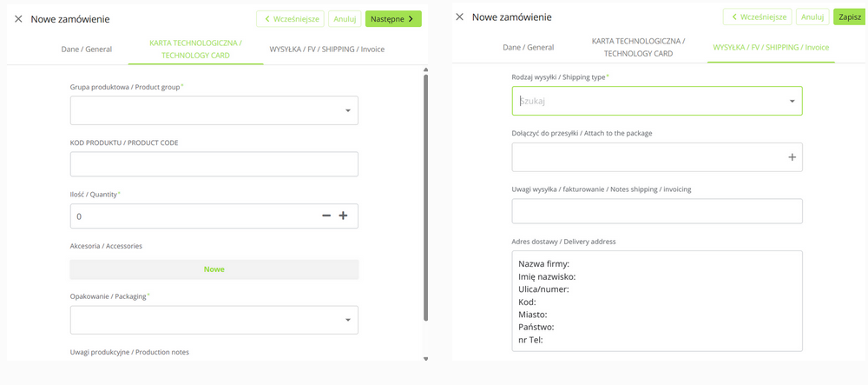Expand the Opakowanie / Packaging dropdown

[214, 320]
